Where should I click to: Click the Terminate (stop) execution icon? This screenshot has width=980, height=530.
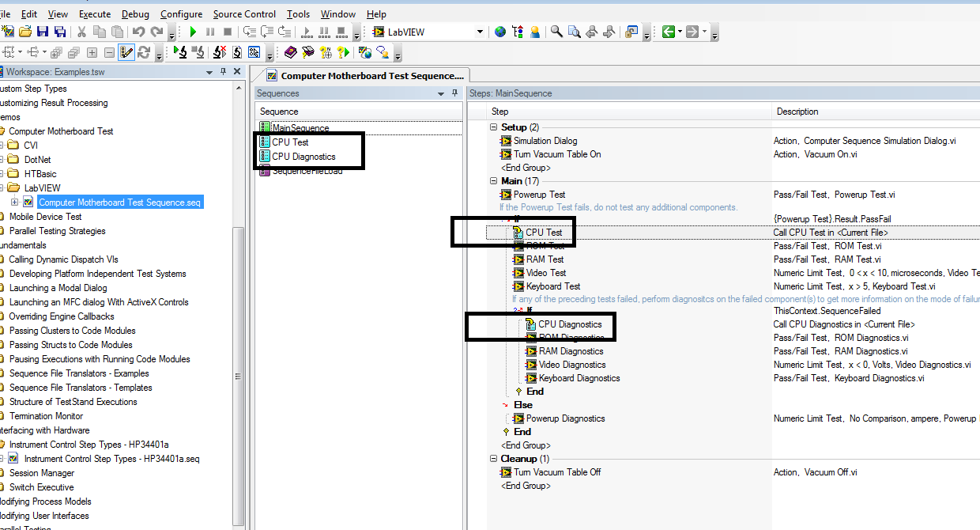click(228, 32)
